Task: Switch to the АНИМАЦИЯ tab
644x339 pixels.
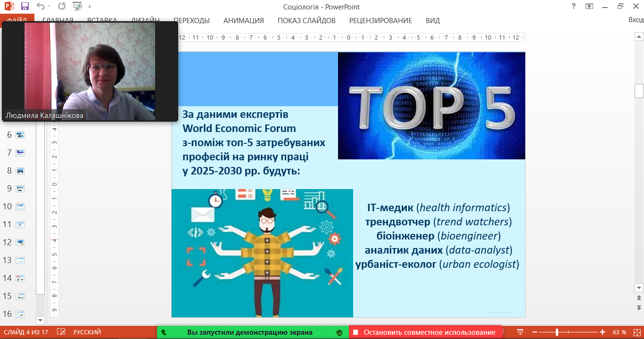Action: coord(243,20)
